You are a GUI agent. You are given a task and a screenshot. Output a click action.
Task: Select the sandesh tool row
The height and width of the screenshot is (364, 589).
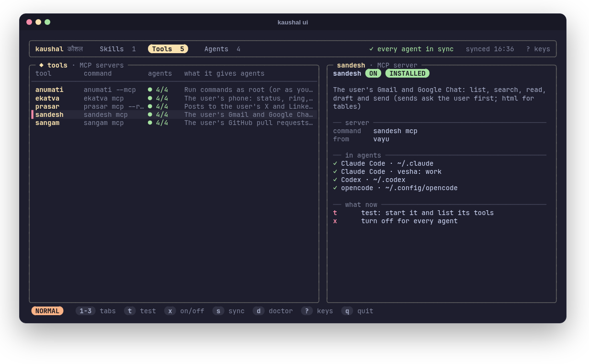click(x=174, y=114)
